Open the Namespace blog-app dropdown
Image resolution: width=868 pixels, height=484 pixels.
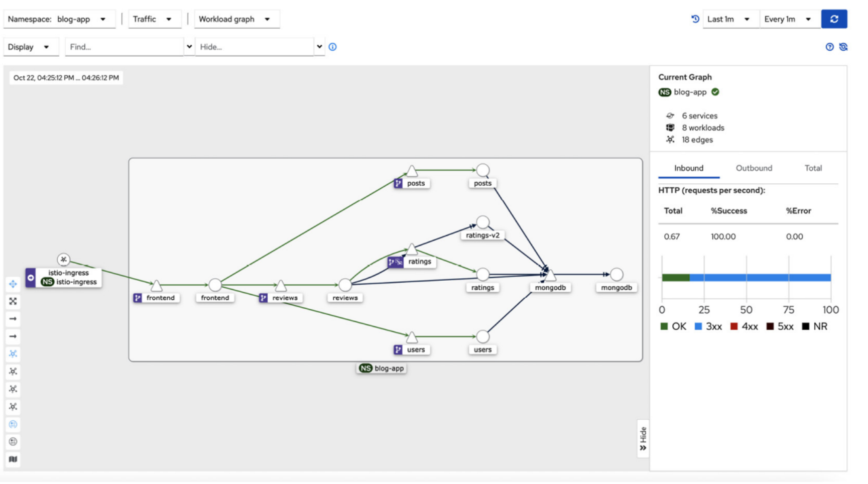tap(58, 19)
